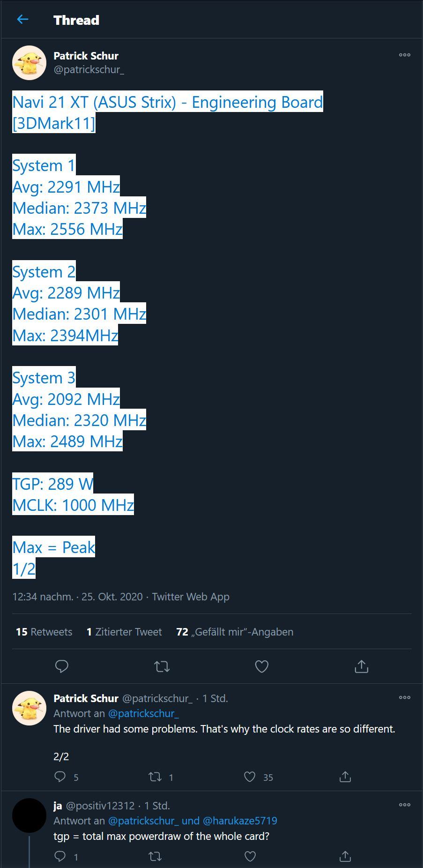Show the 72 "Gefällt mir"-Angaben list
Screen dimensions: 423x868
[x=235, y=632]
